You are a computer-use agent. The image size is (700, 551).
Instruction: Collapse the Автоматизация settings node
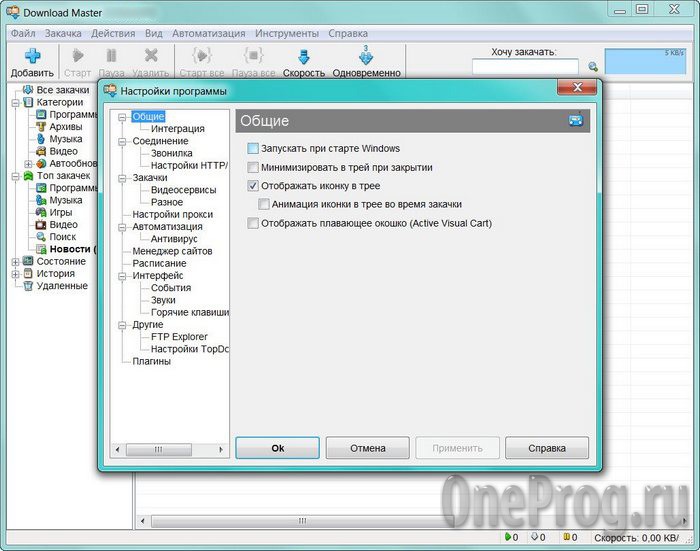click(122, 227)
